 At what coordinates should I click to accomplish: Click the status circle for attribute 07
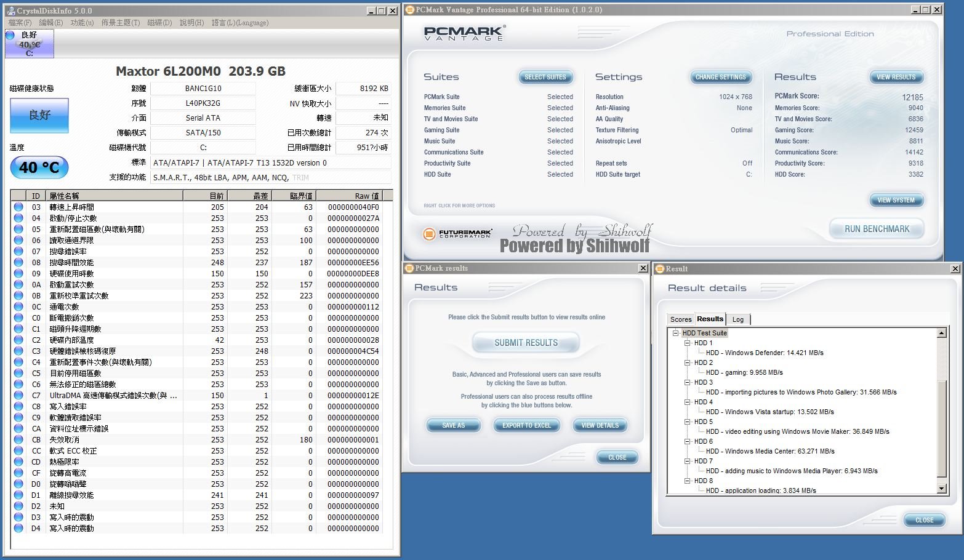[x=18, y=252]
